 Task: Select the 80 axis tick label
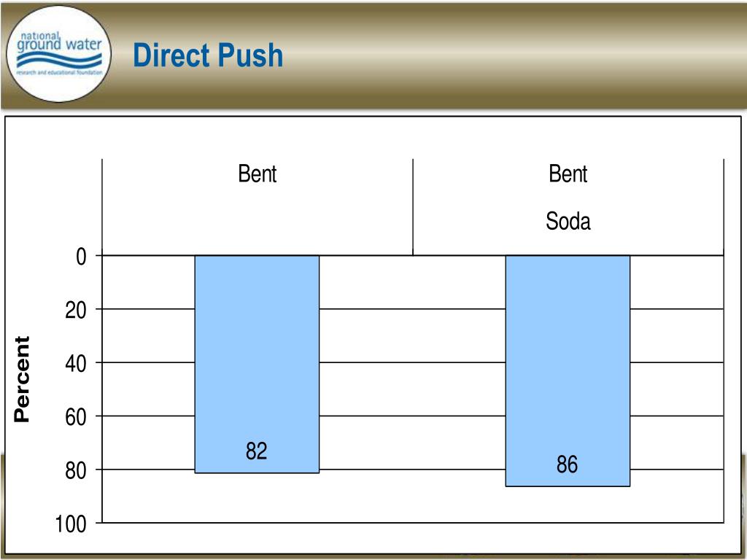coord(76,471)
